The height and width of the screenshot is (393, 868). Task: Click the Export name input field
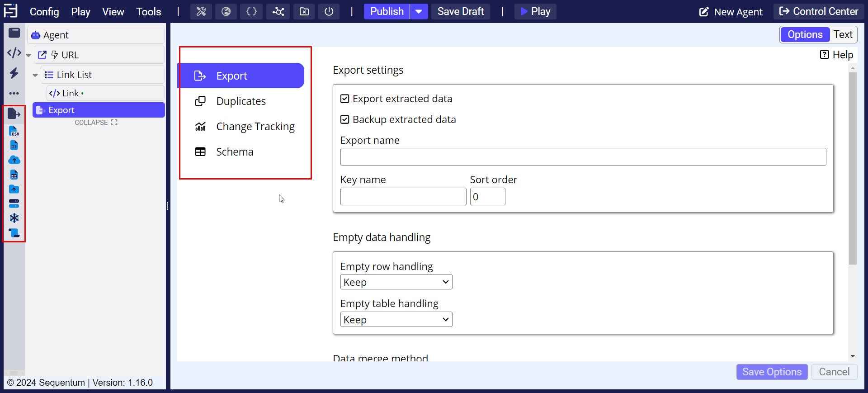coord(583,157)
